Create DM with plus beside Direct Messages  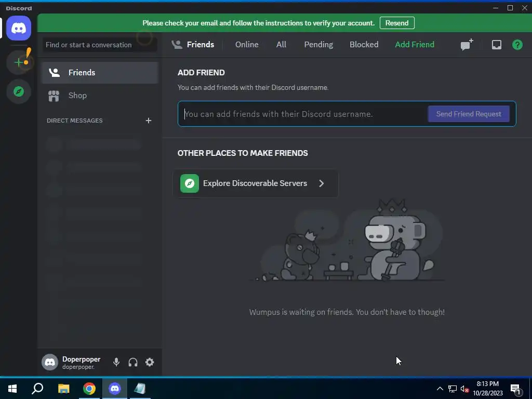pyautogui.click(x=148, y=121)
